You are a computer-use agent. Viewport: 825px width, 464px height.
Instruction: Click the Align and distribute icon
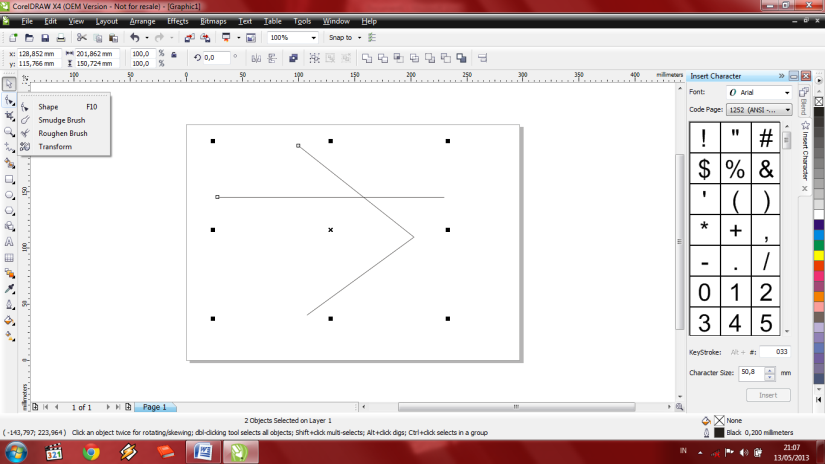click(482, 58)
